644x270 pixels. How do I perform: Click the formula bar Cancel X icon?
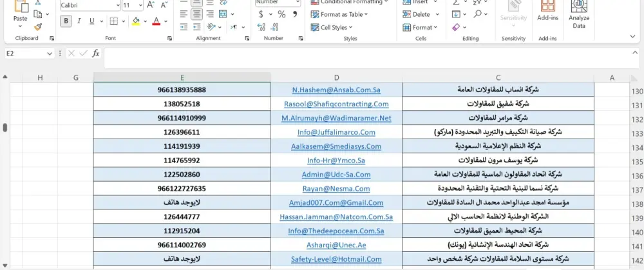pyautogui.click(x=71, y=53)
